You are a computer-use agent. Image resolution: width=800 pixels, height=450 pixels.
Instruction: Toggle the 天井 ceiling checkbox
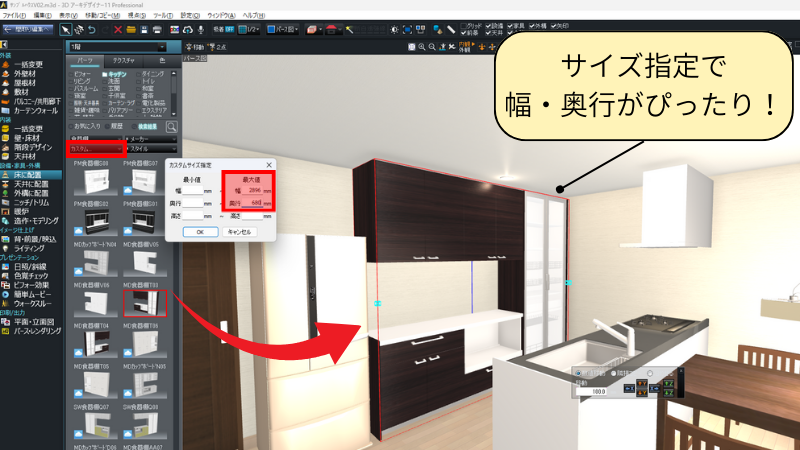[x=488, y=33]
